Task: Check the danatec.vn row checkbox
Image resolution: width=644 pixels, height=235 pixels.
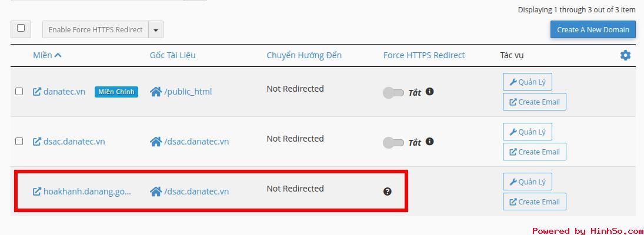Action: (x=19, y=92)
